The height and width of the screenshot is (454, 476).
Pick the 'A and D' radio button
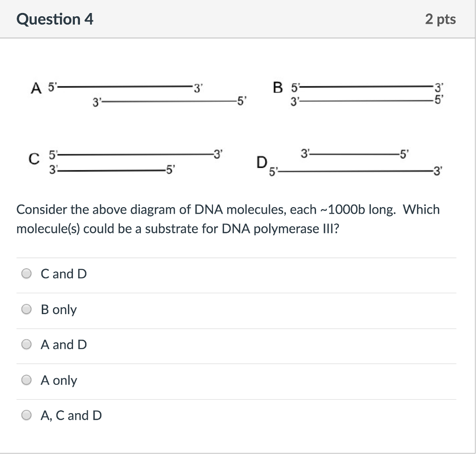click(x=27, y=345)
